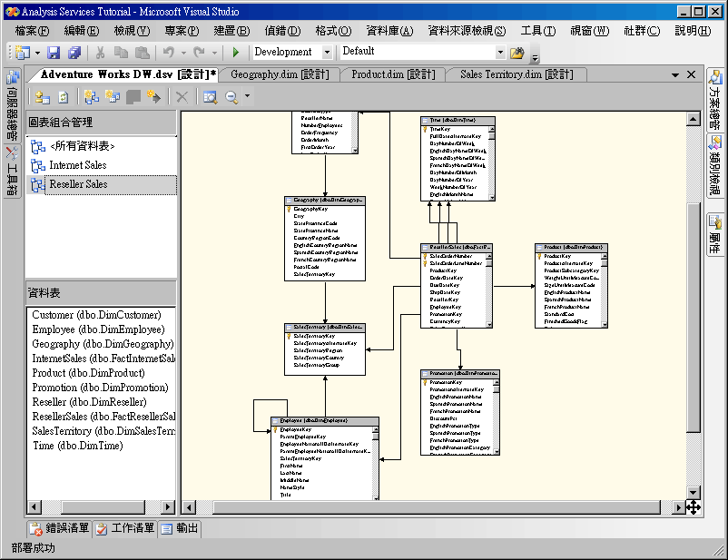Open the 錯誤清單 error list tab
728x560 pixels.
tap(59, 528)
